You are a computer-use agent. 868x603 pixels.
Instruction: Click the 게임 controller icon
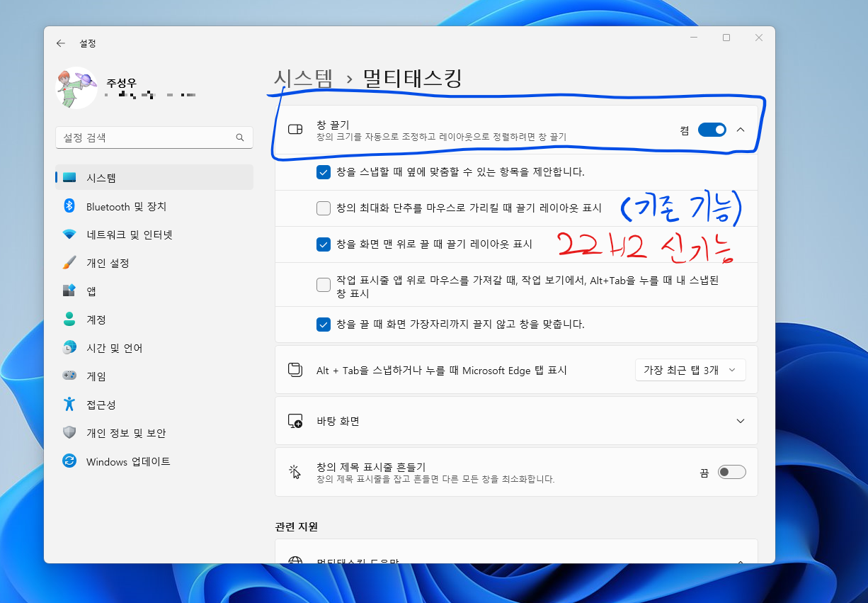69,376
